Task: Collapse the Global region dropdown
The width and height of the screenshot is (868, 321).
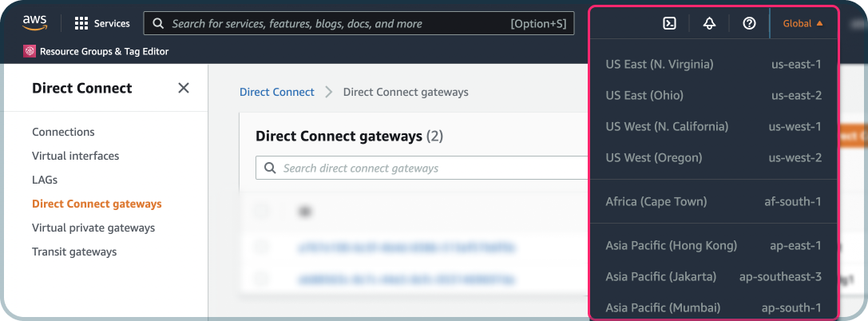Action: pyautogui.click(x=803, y=23)
